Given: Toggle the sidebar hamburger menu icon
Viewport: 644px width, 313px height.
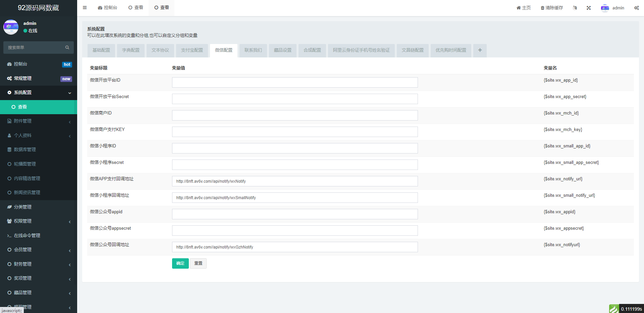Looking at the screenshot, I should coord(85,8).
